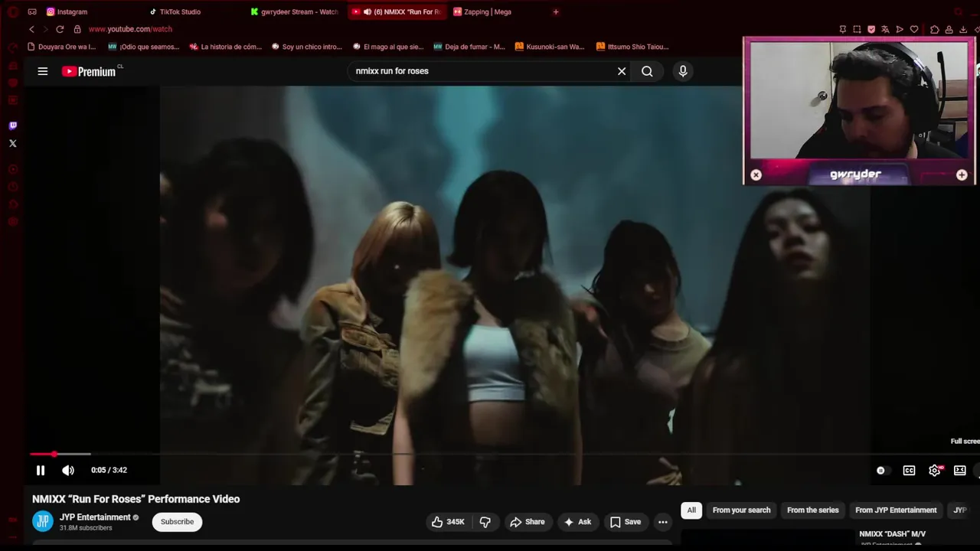Image resolution: width=980 pixels, height=551 pixels.
Task: Toggle closed captions with the CC button
Action: pyautogui.click(x=909, y=471)
